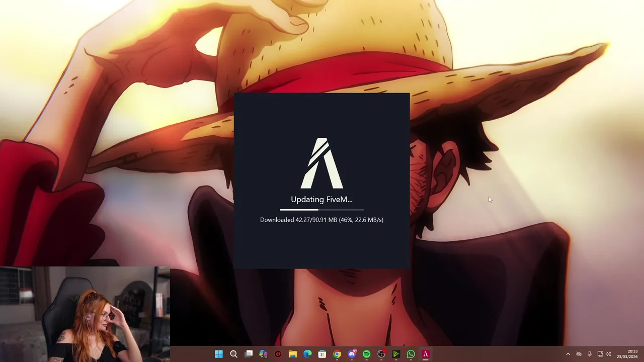Launch the Microsoft 365 taskbar app

click(x=263, y=354)
